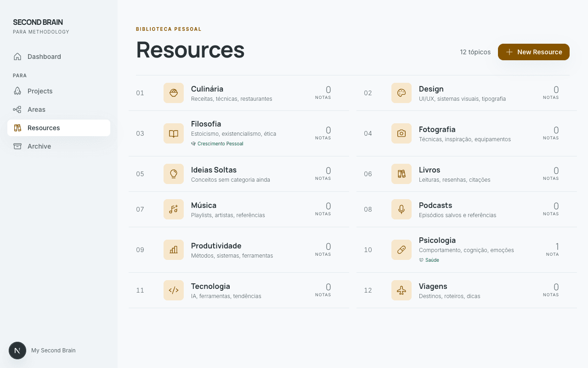Click the Psicologia pill icon

[x=401, y=250]
